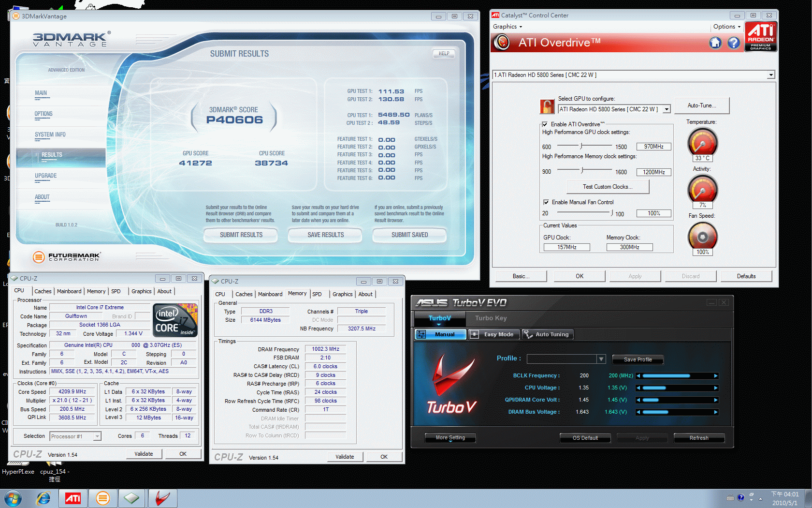Click Test Custom Clocks button
Viewport: 812px width, 508px height.
click(x=608, y=187)
